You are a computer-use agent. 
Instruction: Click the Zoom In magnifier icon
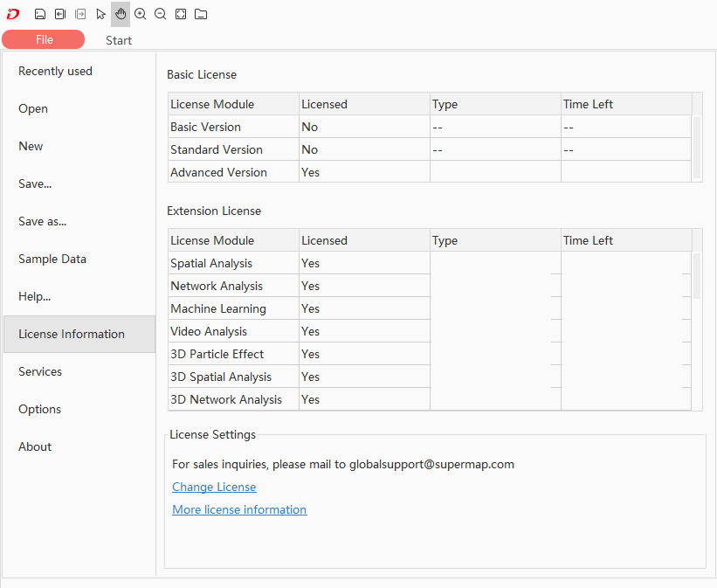[x=140, y=14]
